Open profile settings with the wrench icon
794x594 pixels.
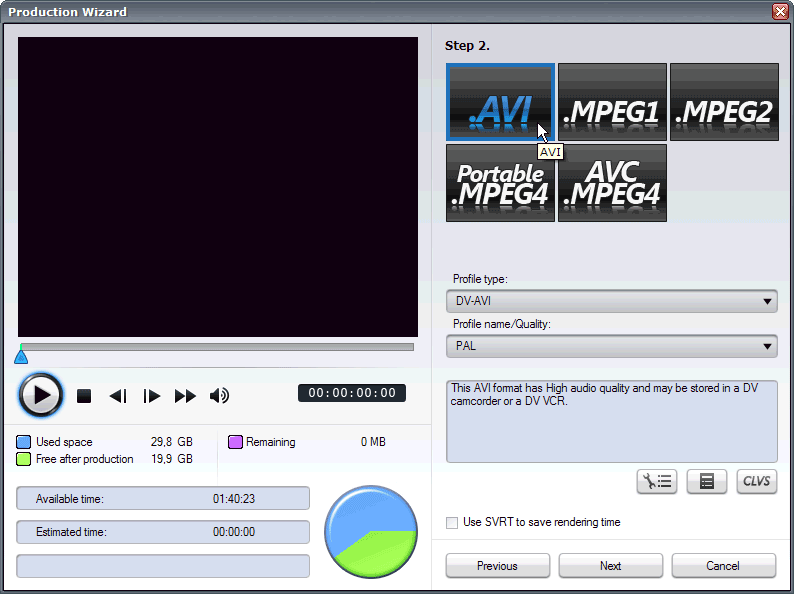coord(657,481)
